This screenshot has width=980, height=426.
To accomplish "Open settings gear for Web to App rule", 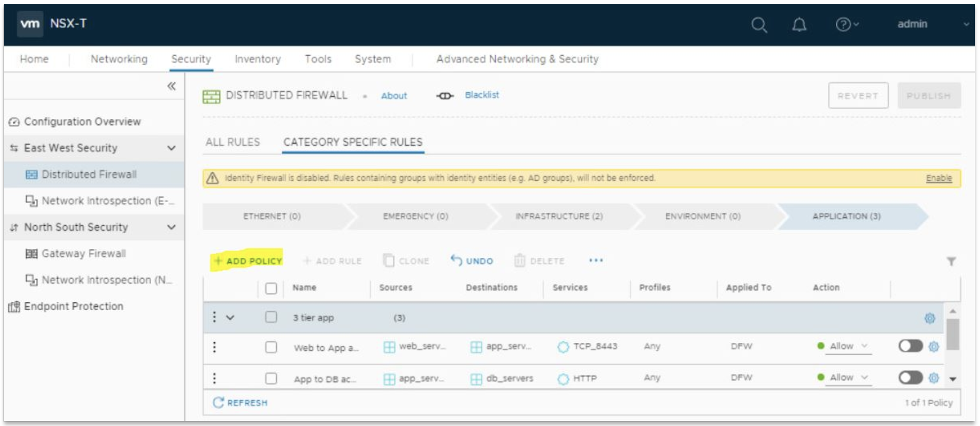I will (934, 347).
